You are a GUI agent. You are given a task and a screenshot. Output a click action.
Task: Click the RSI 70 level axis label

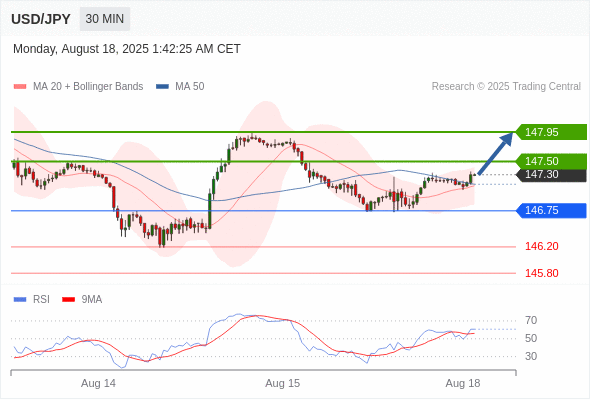point(531,321)
